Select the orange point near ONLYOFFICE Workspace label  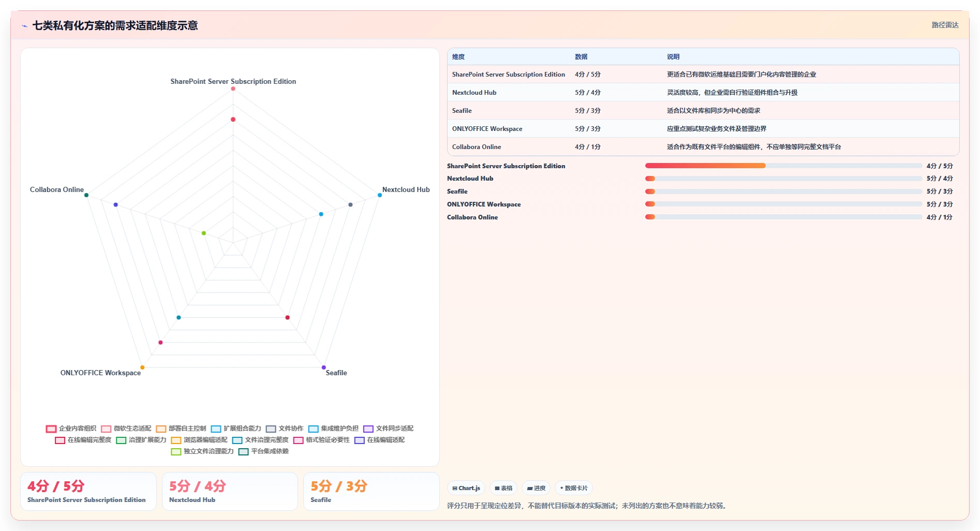click(142, 367)
